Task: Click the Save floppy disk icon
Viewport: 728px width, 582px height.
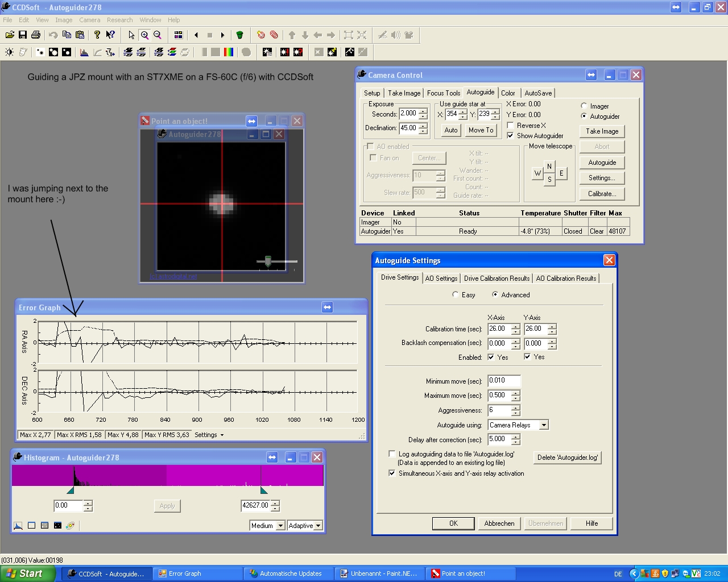Action: [23, 35]
